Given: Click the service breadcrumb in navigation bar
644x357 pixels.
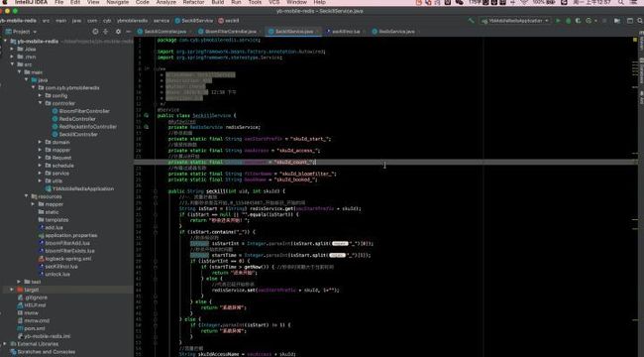Looking at the screenshot, I should tap(161, 21).
